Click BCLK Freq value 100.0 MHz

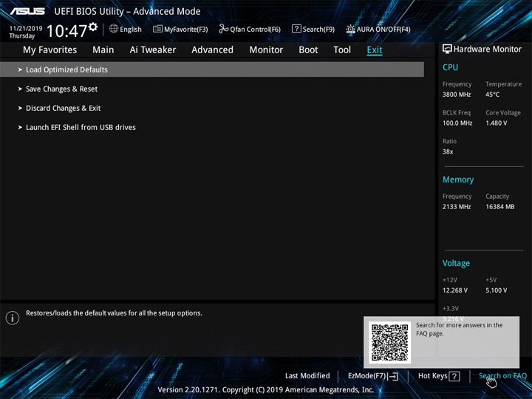pyautogui.click(x=457, y=123)
